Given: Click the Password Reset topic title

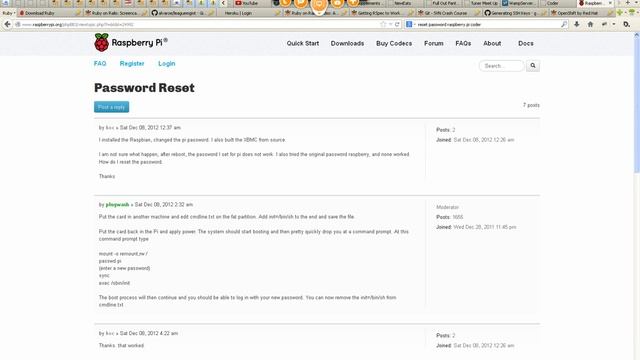Looking at the screenshot, I should click(144, 87).
